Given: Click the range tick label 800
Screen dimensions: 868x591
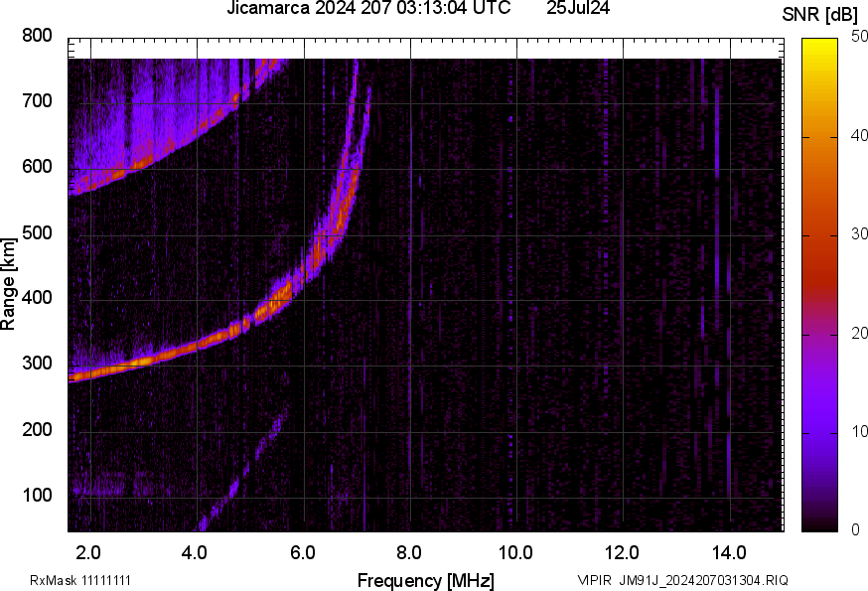Looking at the screenshot, I should [37, 36].
